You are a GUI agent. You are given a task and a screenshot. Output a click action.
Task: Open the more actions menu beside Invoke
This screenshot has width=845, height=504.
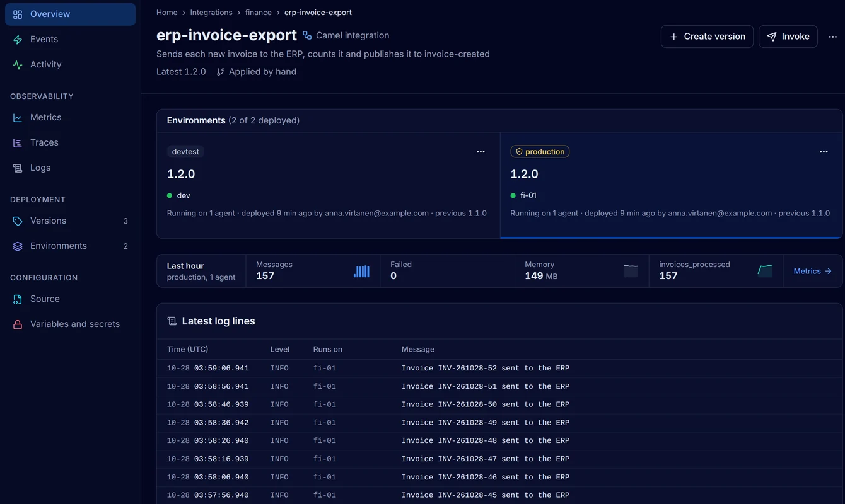click(834, 37)
